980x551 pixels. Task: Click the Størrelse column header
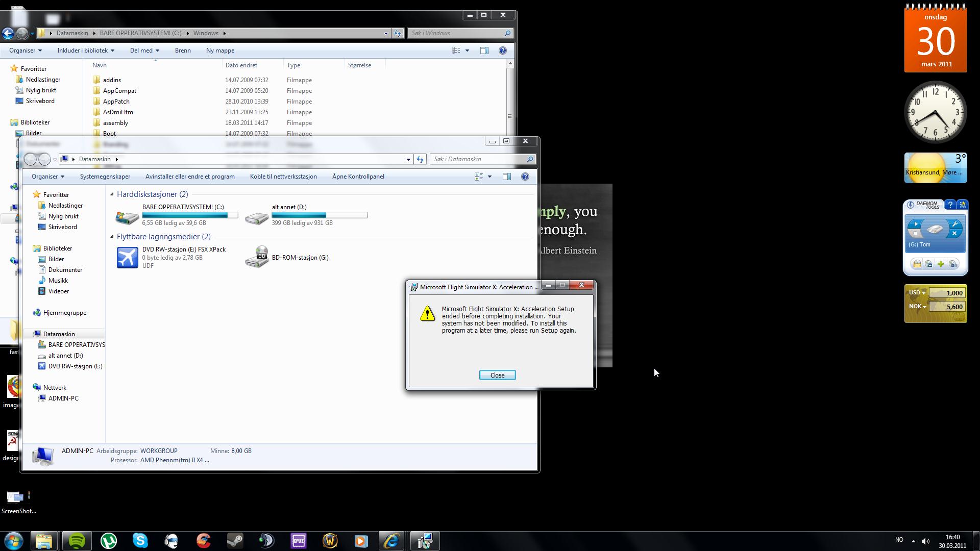[365, 65]
